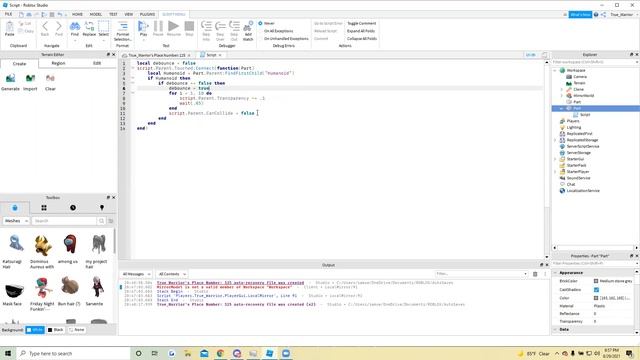Open Windows Start menu
Image resolution: width=640 pixels, height=360 pixels.
tap(7, 353)
